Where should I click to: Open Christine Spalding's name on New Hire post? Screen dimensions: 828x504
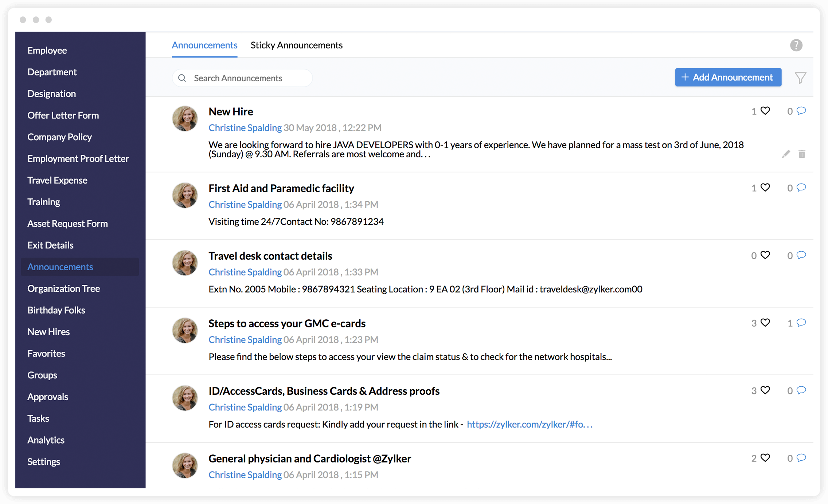click(245, 128)
